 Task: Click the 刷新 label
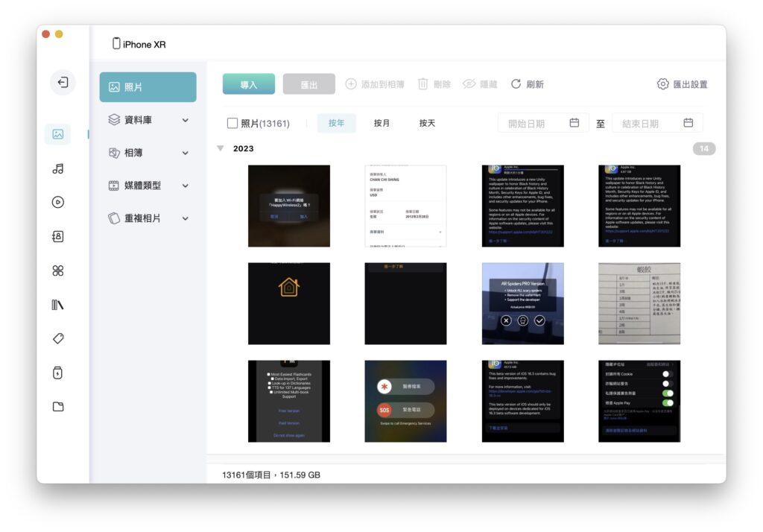click(535, 84)
